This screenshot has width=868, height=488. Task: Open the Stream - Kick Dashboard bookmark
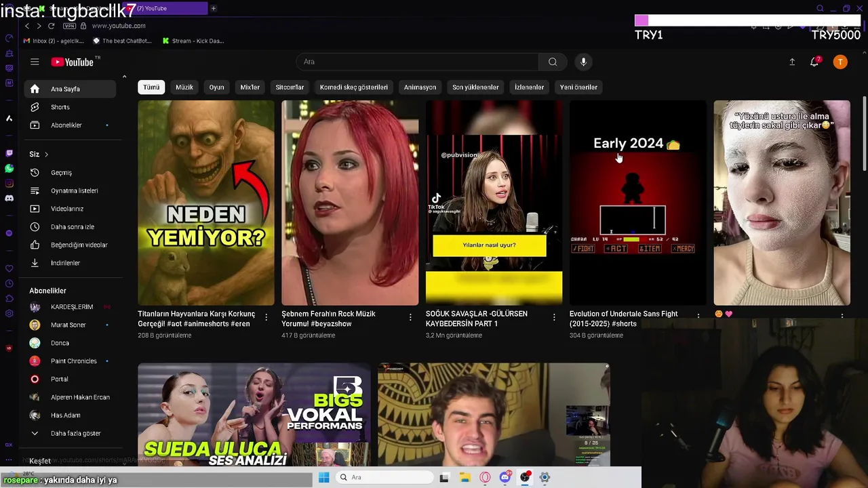click(193, 41)
